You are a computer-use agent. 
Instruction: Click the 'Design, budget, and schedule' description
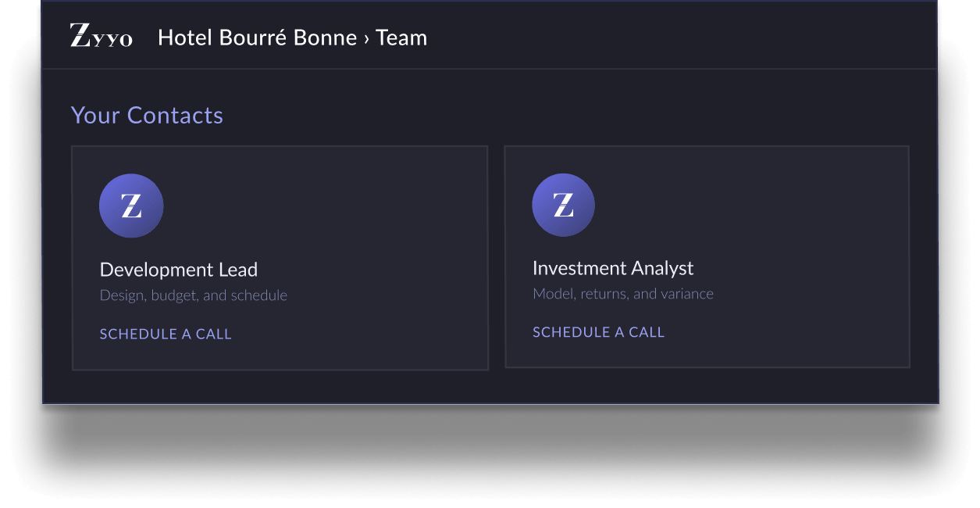(x=194, y=295)
